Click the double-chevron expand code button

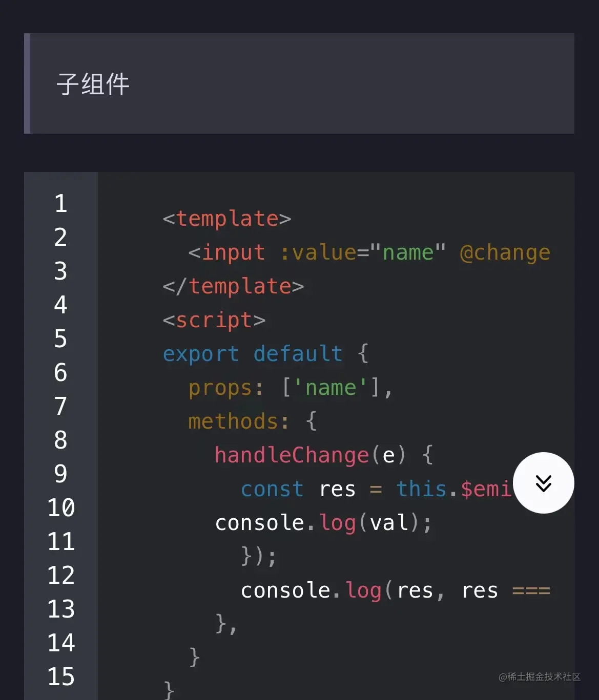point(543,483)
